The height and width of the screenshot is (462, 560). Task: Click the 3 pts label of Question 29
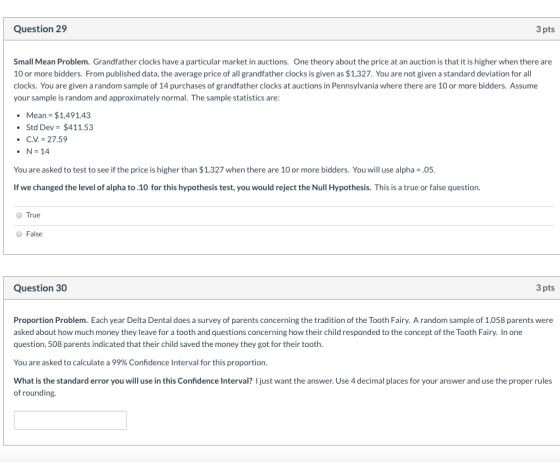click(545, 29)
